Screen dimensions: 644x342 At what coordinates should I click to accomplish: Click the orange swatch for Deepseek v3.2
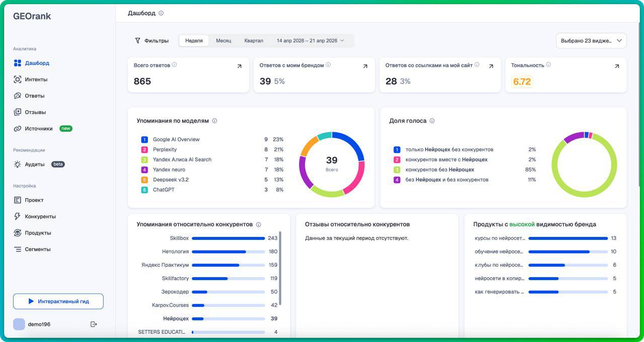coord(144,180)
